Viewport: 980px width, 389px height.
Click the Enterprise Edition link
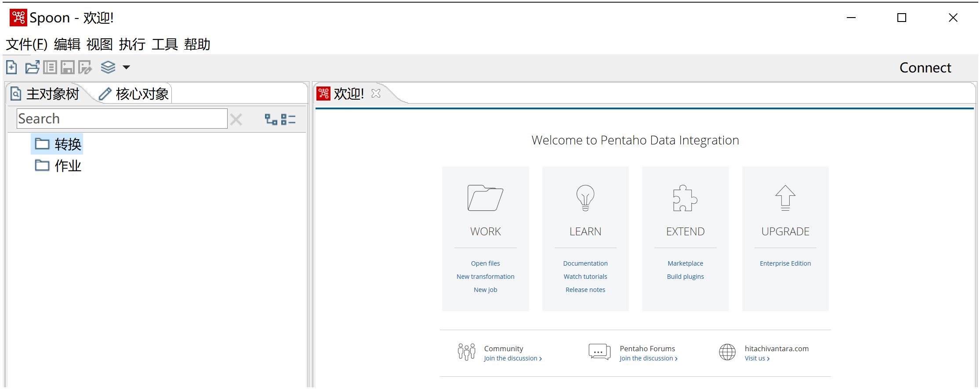[785, 263]
